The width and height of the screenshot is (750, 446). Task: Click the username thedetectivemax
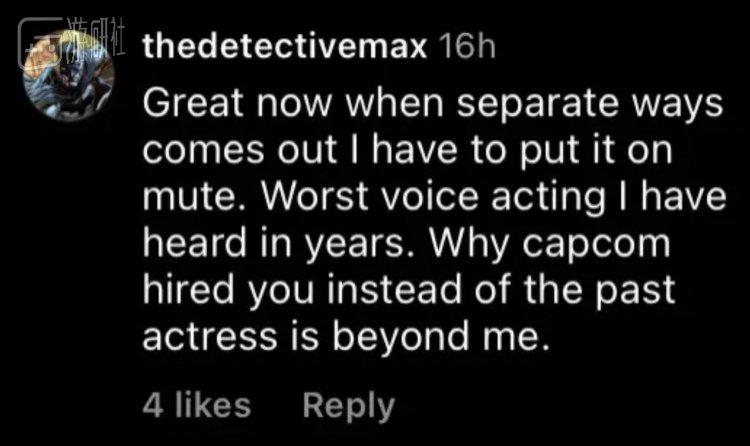[x=287, y=49]
